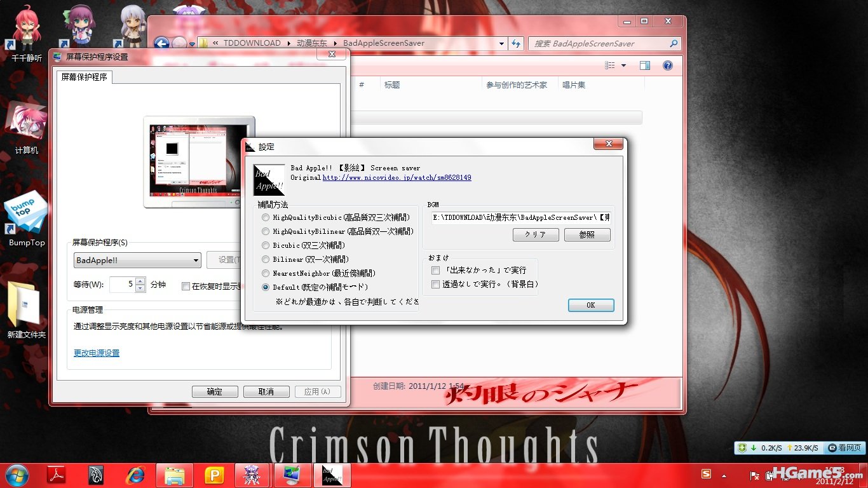Click the orange P icon in taskbar
This screenshot has height=488, width=868.
[x=214, y=475]
